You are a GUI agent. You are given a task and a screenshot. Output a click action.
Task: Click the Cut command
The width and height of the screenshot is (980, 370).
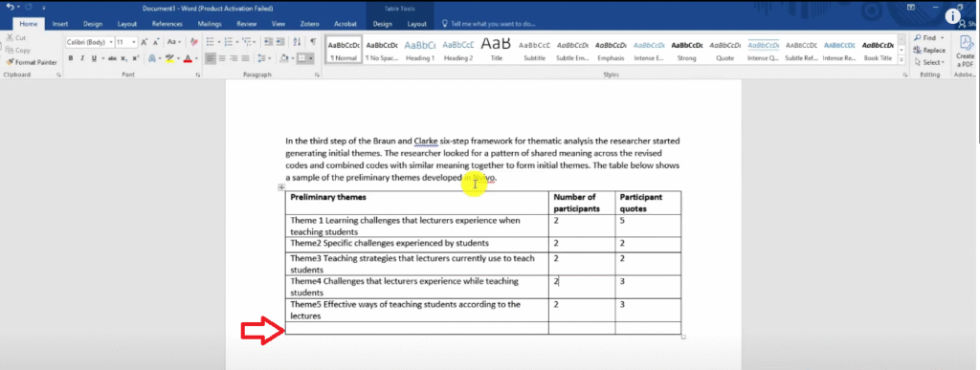pos(16,38)
